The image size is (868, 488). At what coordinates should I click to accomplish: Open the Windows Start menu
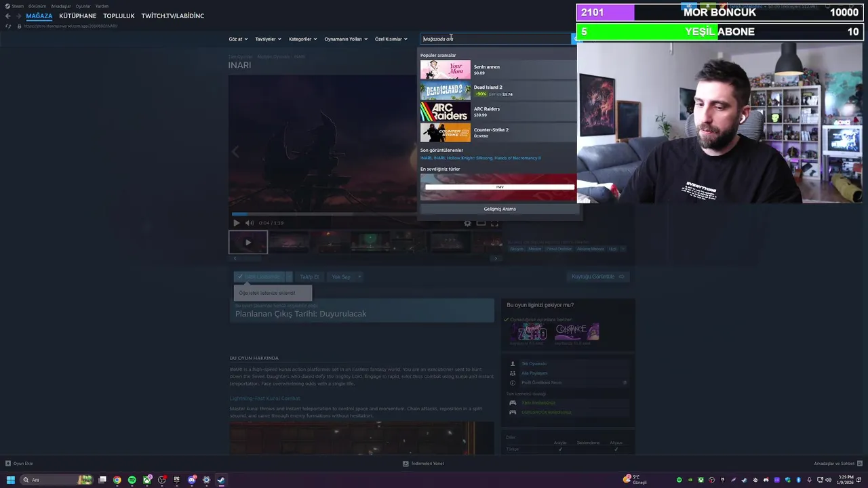click(10, 480)
